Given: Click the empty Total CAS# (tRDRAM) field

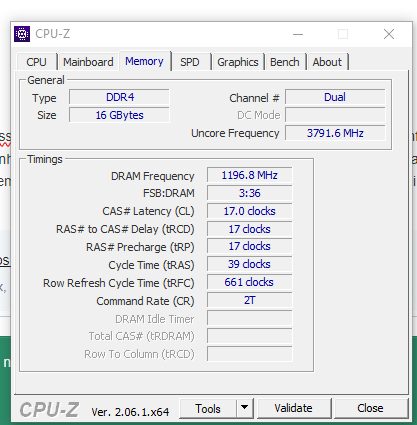Looking at the screenshot, I should point(249,336).
